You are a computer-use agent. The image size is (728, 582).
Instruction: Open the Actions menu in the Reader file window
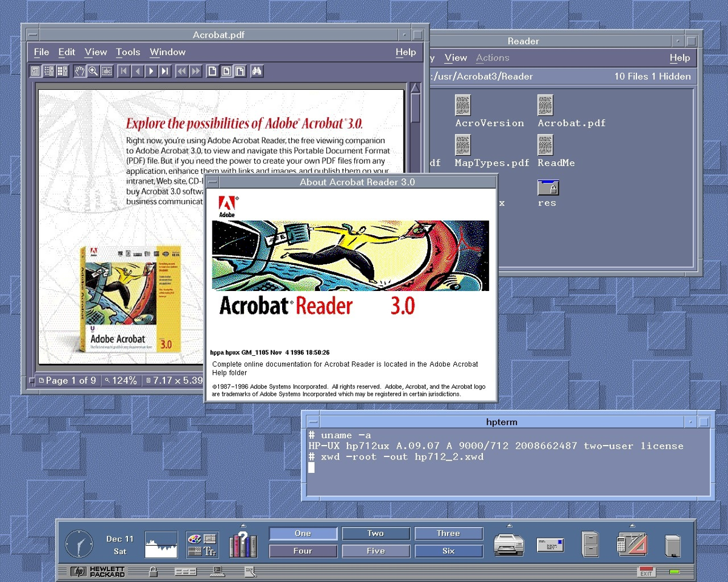coord(492,58)
